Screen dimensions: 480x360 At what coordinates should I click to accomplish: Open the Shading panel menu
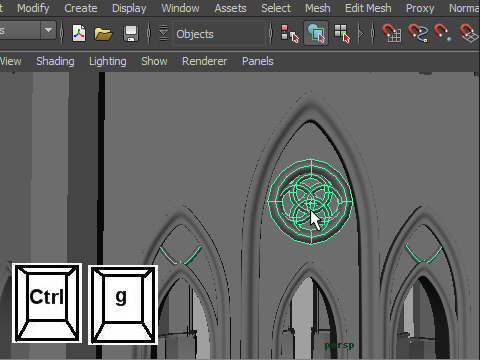pyautogui.click(x=55, y=61)
